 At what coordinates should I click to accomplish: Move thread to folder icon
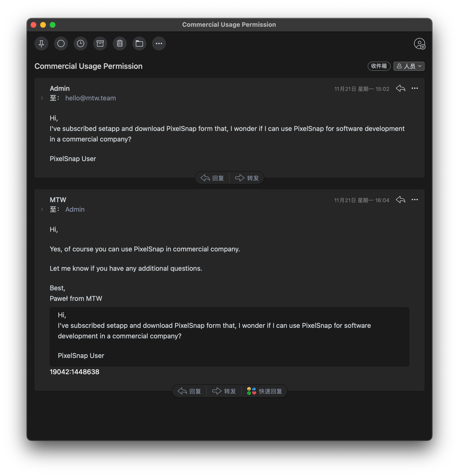pyautogui.click(x=139, y=44)
